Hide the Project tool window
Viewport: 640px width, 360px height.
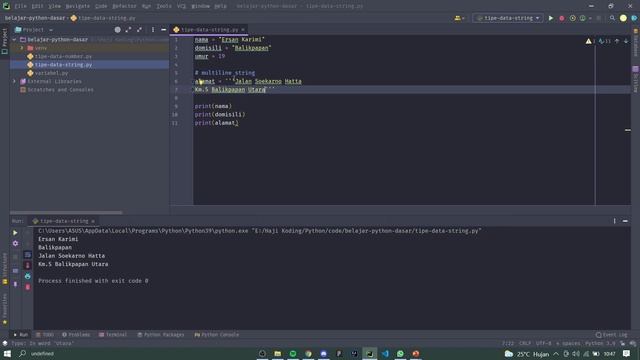164,30
